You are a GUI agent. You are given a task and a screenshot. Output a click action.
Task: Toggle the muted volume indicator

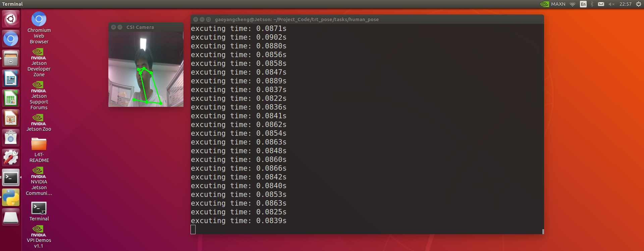(x=611, y=4)
